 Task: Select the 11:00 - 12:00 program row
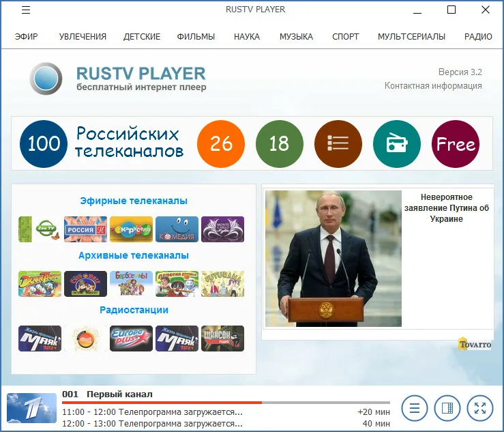tap(226, 412)
